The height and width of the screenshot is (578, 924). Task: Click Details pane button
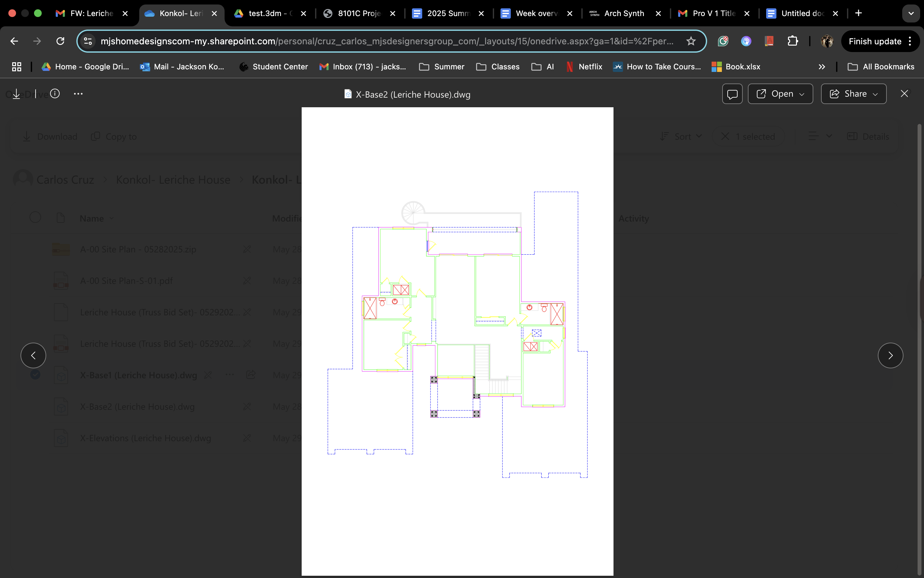point(868,136)
